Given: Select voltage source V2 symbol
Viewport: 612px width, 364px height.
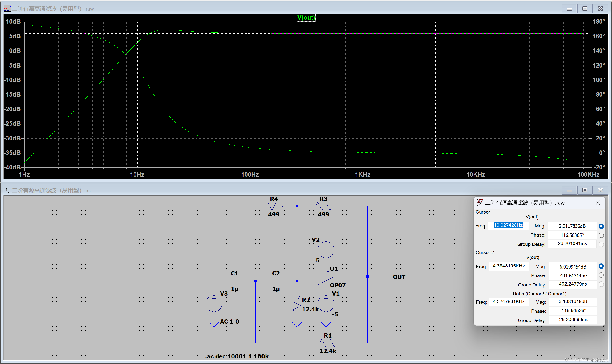Looking at the screenshot, I should tap(326, 250).
